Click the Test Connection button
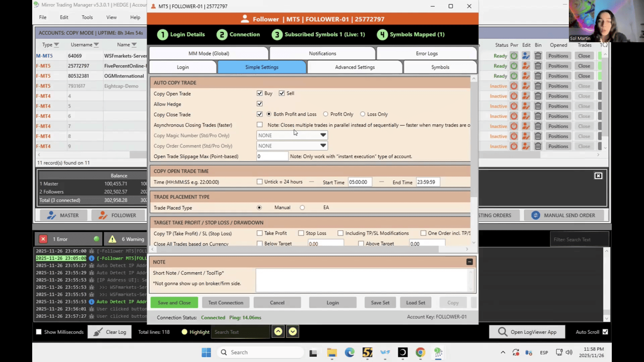This screenshot has width=644, height=362. [225, 303]
